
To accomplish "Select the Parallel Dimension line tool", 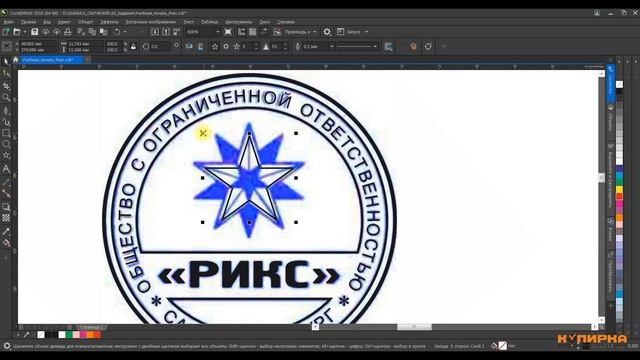I will 6,182.
